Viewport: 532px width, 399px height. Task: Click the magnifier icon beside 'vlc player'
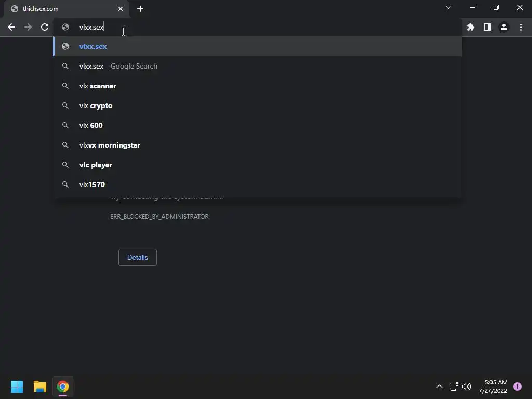65,165
